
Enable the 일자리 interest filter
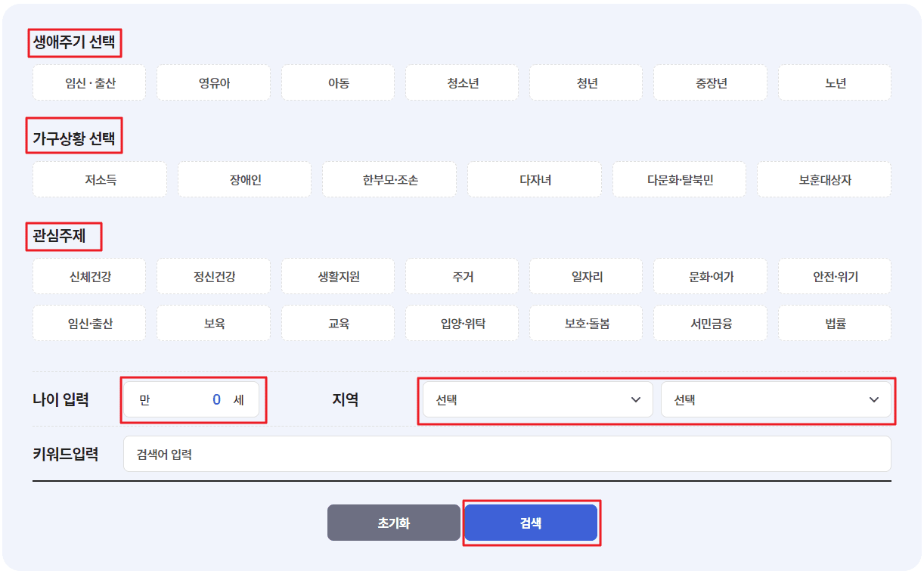[586, 276]
